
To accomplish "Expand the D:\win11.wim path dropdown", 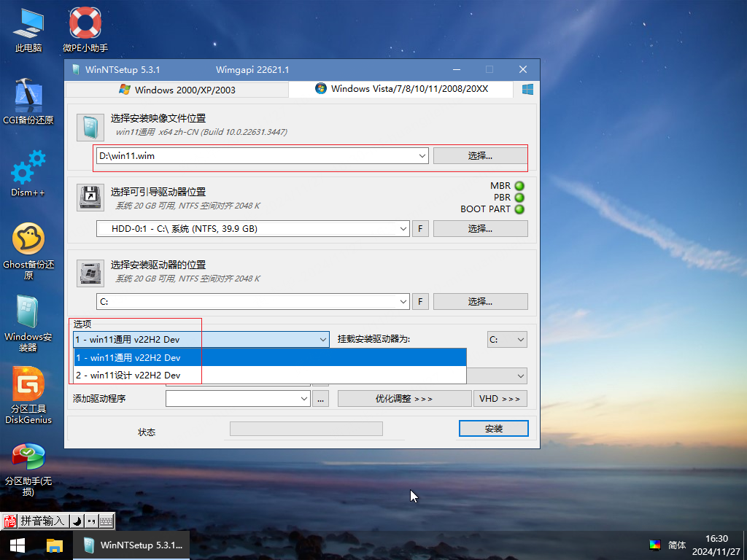I will (422, 156).
